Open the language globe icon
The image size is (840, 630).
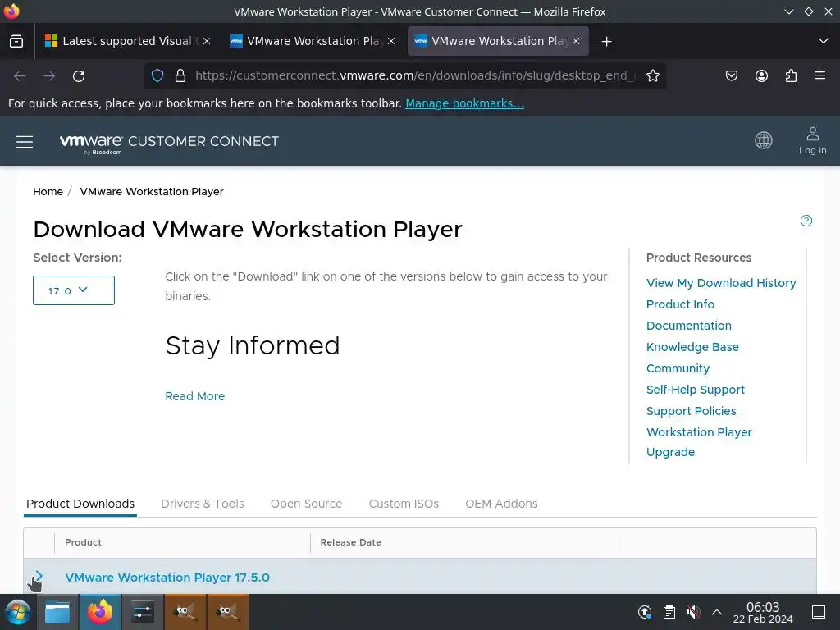tap(764, 141)
